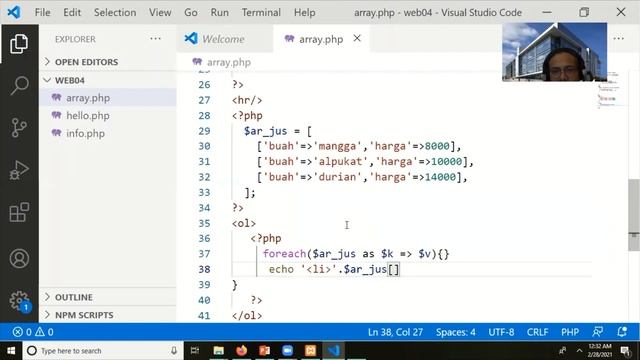The width and height of the screenshot is (640, 360).
Task: Change indentation via Spaces: 4
Action: [x=456, y=332]
